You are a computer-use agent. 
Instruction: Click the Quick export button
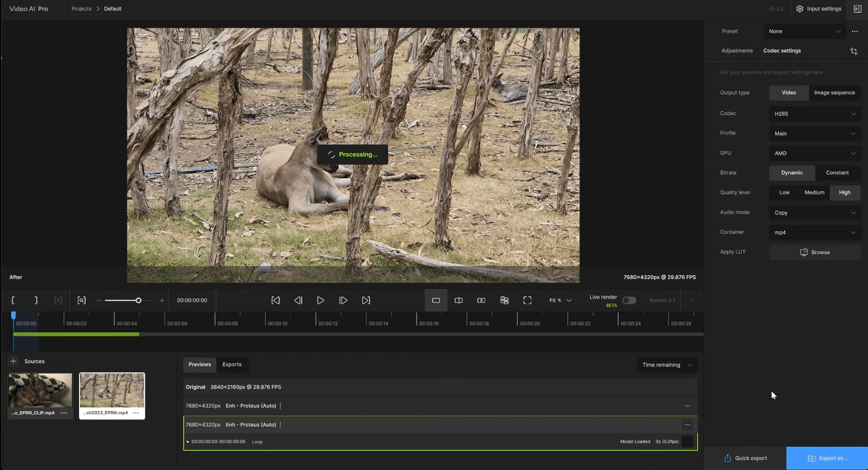[x=745, y=458]
